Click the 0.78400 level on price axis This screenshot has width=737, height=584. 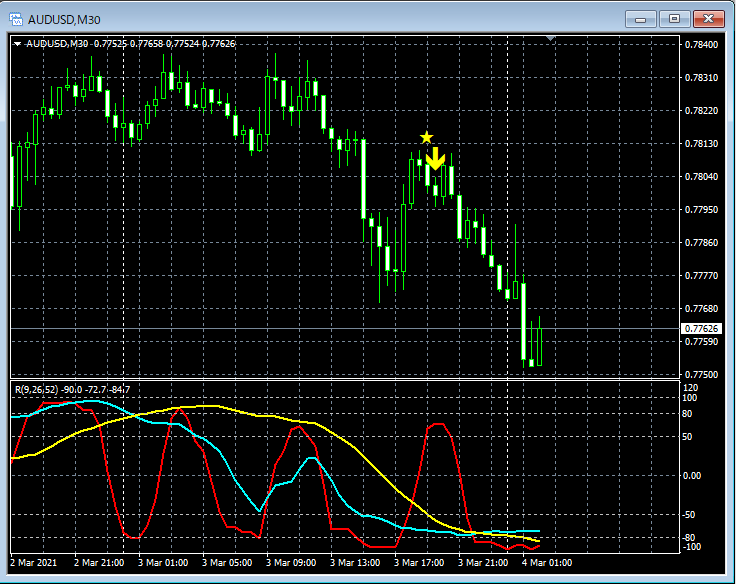tap(699, 45)
